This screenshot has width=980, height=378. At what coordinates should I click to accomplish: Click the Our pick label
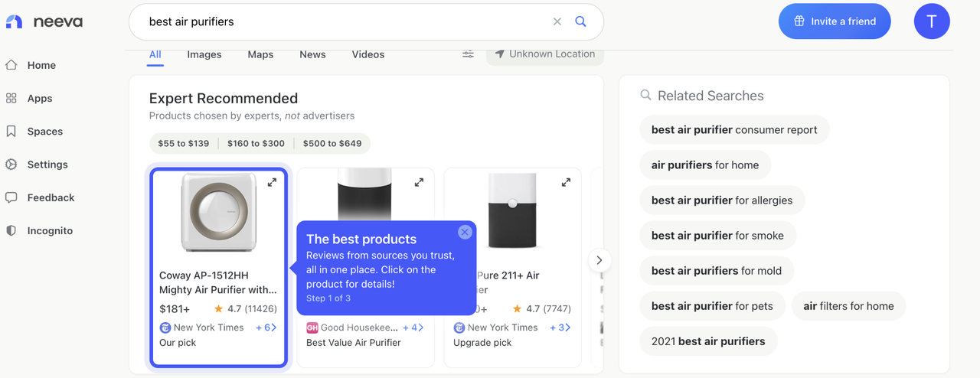point(178,343)
